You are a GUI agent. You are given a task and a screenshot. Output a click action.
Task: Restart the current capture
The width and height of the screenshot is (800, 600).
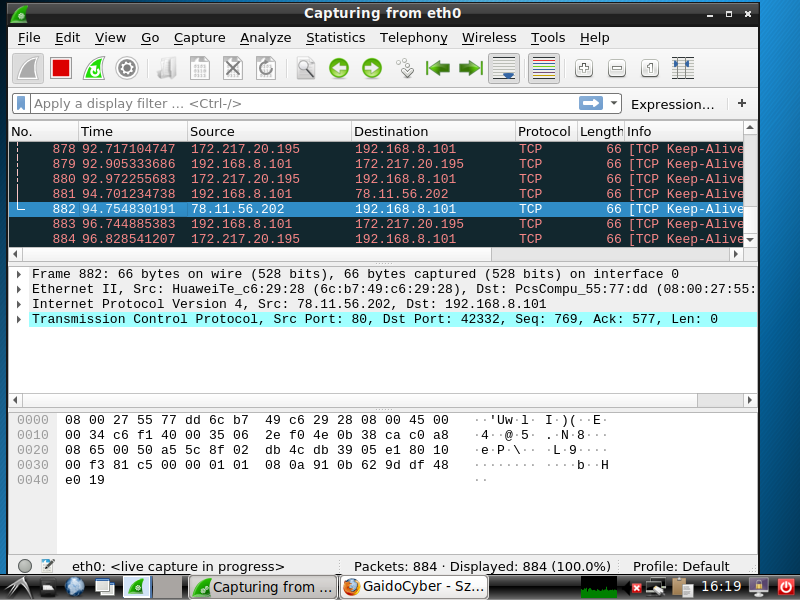[x=94, y=68]
